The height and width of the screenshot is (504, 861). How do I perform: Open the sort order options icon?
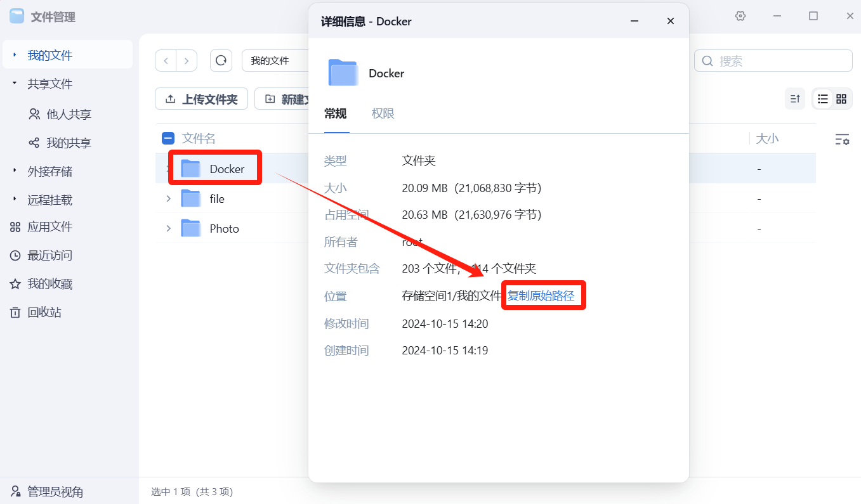click(794, 99)
